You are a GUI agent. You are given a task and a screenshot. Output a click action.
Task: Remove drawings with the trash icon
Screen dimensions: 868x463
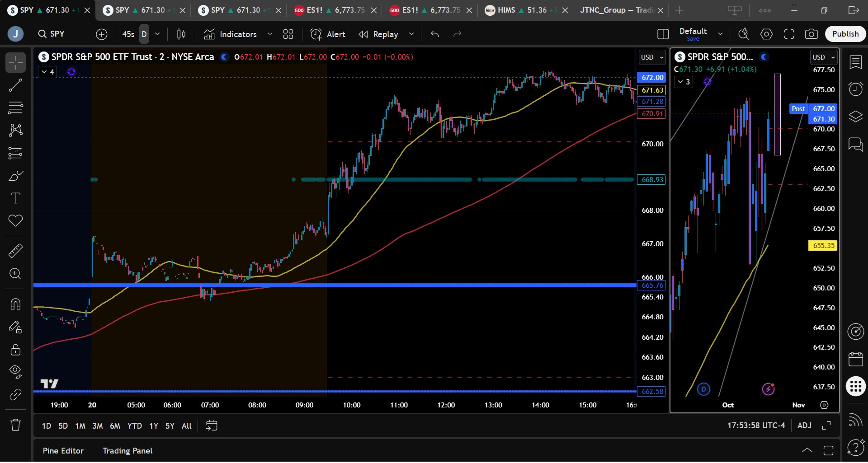tap(15, 425)
